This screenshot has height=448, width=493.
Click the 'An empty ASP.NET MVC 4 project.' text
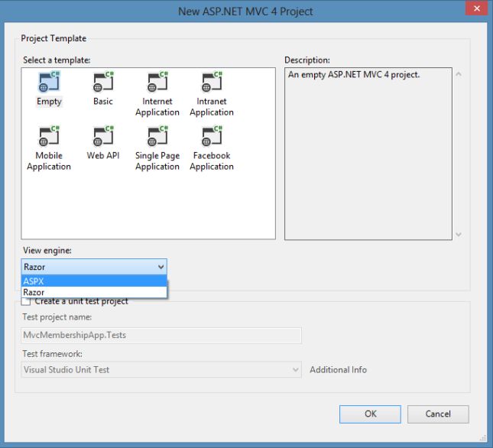(354, 75)
